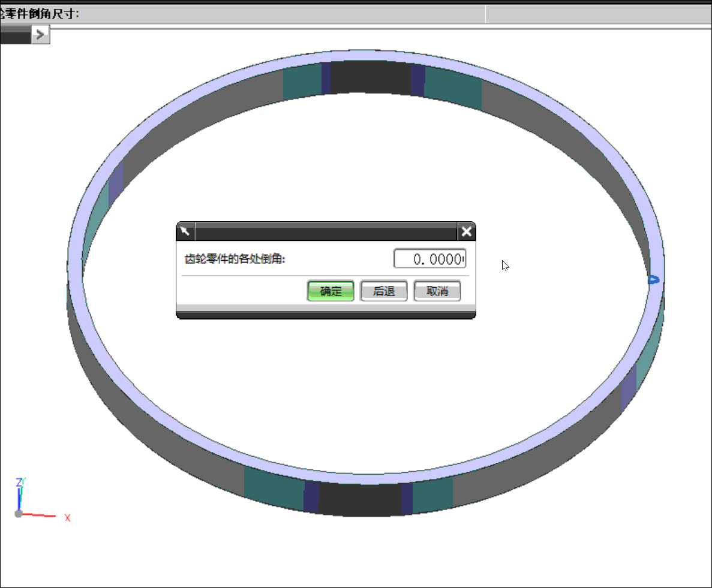This screenshot has height=588, width=712.
Task: Select the gray origin point of the triad
Action: [x=18, y=514]
